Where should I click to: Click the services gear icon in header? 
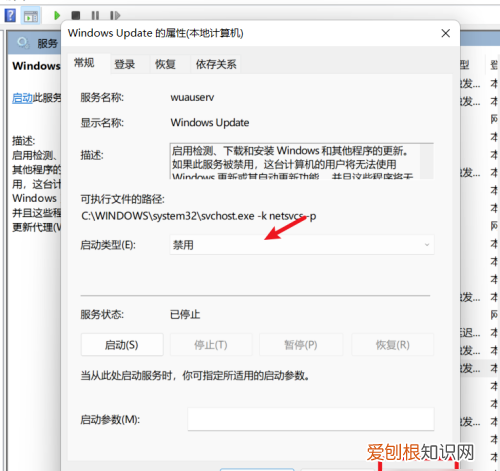point(23,43)
